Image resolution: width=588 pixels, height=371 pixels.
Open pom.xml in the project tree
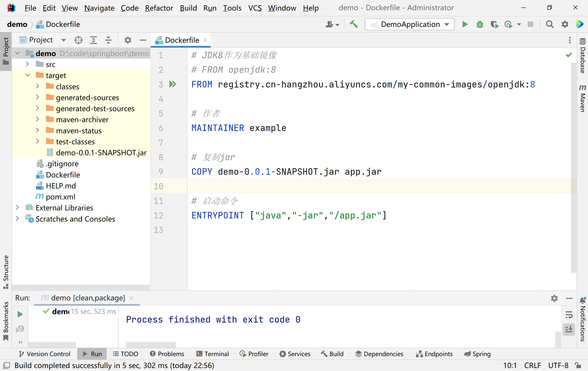[x=60, y=197]
